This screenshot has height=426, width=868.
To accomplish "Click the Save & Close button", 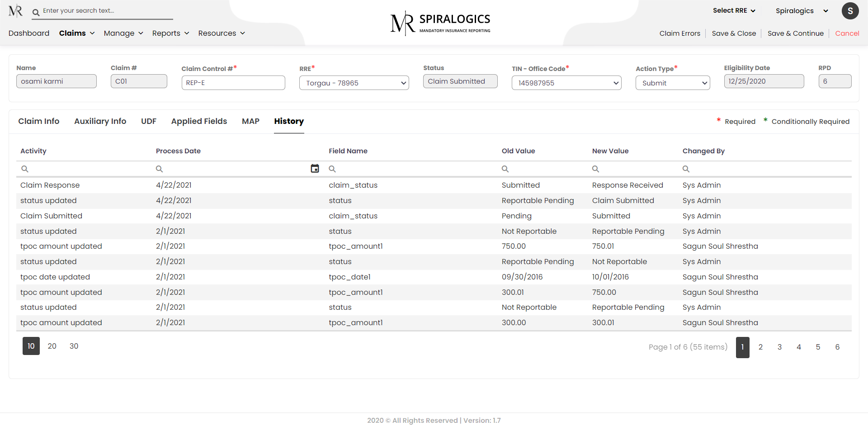I will (x=733, y=33).
